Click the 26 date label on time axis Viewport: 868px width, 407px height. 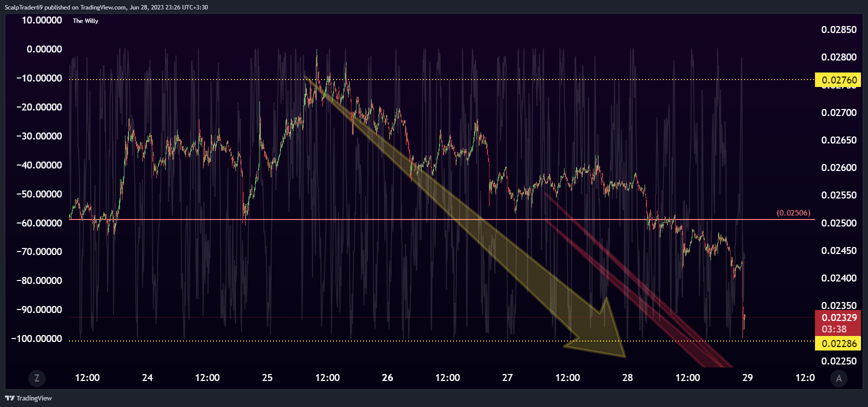(x=387, y=377)
